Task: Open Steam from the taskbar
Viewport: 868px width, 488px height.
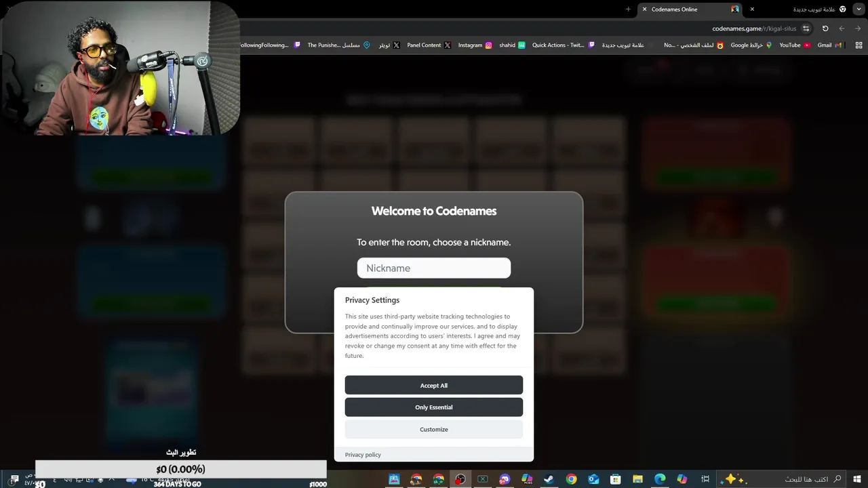Action: [549, 479]
